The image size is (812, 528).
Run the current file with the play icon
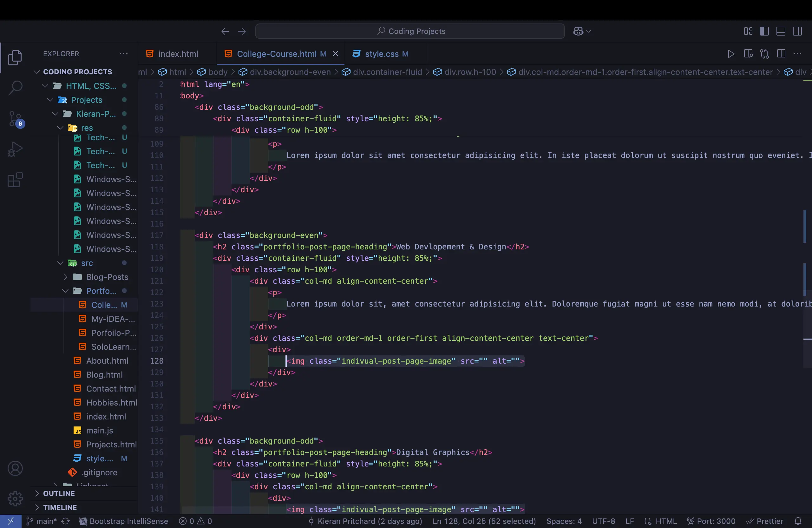[731, 54]
